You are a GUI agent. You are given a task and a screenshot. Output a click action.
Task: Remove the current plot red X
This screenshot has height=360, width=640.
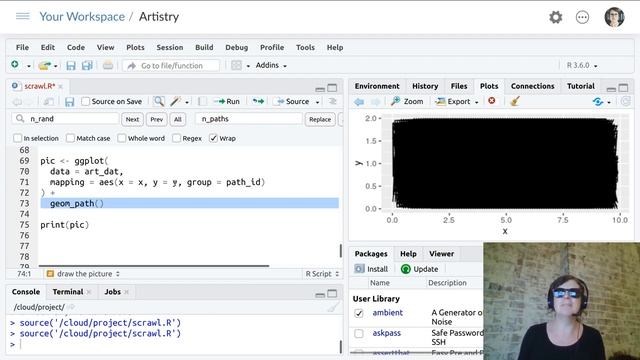492,100
